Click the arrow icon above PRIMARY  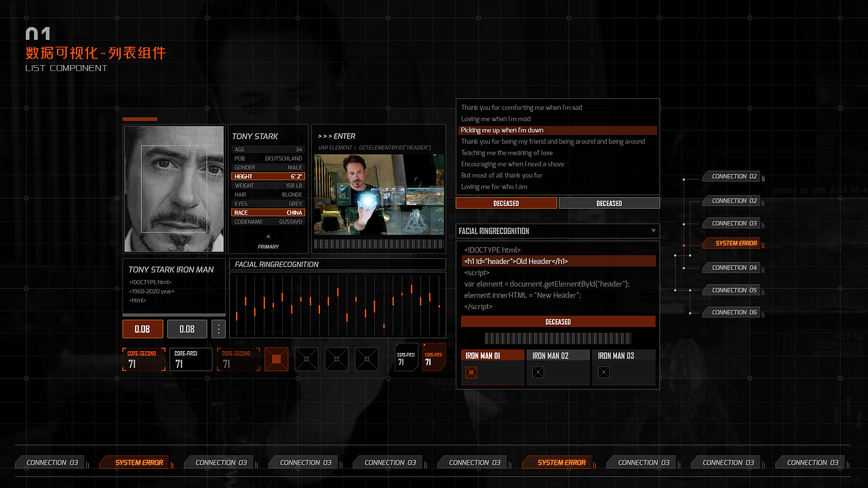(x=269, y=235)
